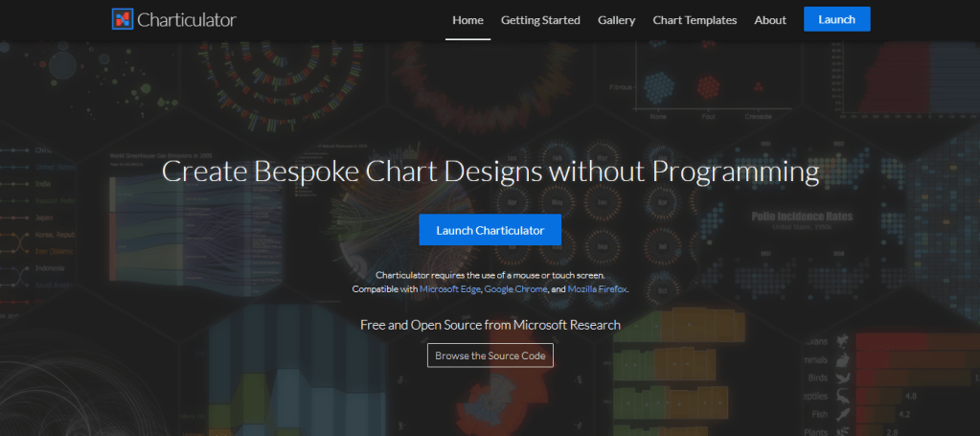Open the About page
This screenshot has height=436, width=980.
[x=770, y=20]
